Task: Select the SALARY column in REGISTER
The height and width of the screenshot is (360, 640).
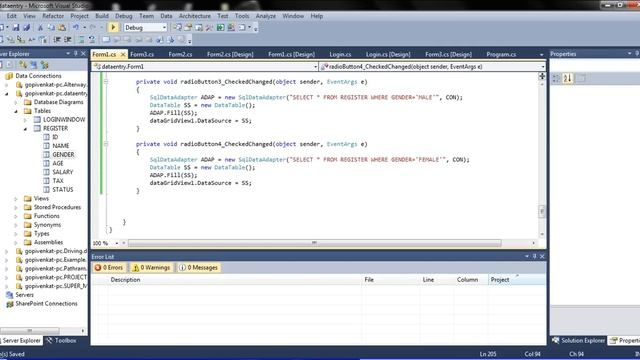Action: pos(62,172)
